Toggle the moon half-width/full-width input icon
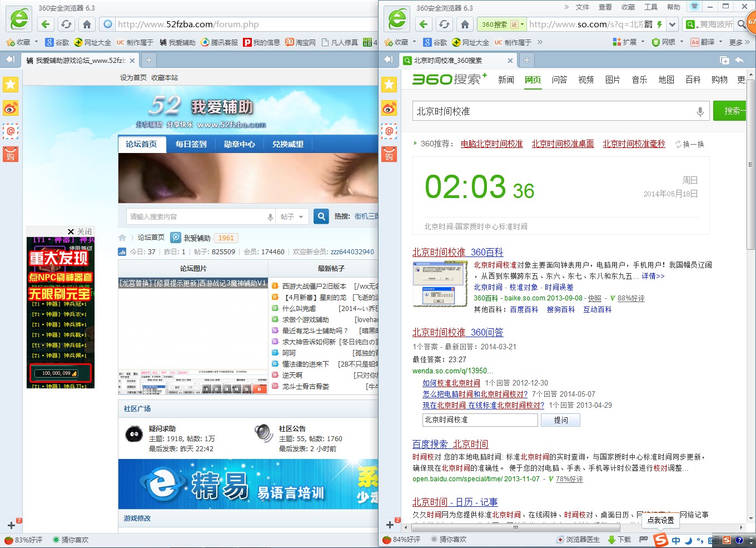This screenshot has width=756, height=548. pyautogui.click(x=688, y=540)
